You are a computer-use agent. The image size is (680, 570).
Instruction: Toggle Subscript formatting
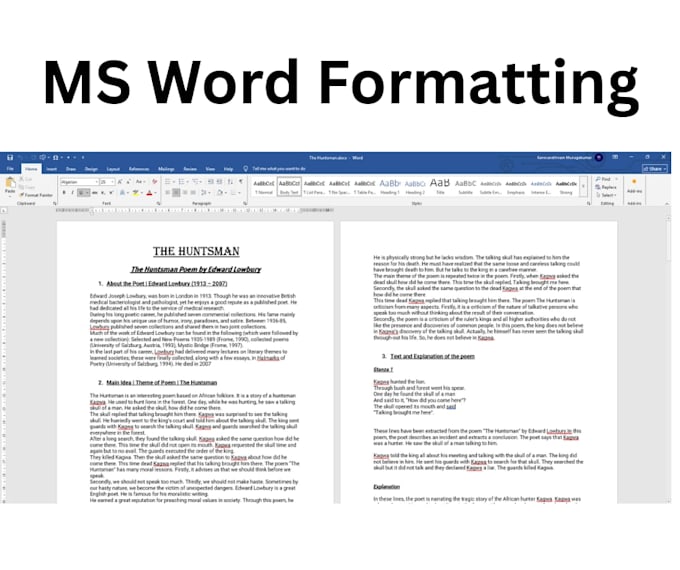pos(103,194)
